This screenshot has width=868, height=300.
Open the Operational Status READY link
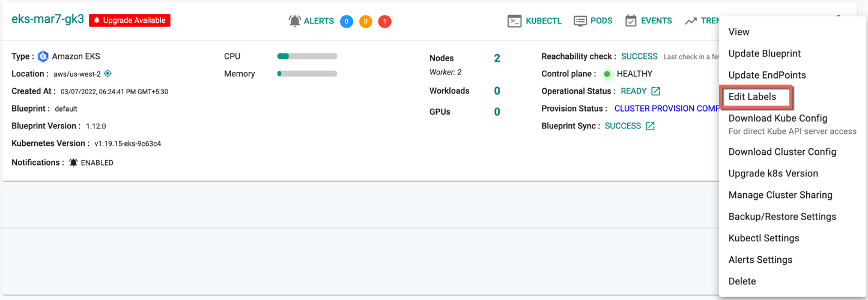click(634, 91)
